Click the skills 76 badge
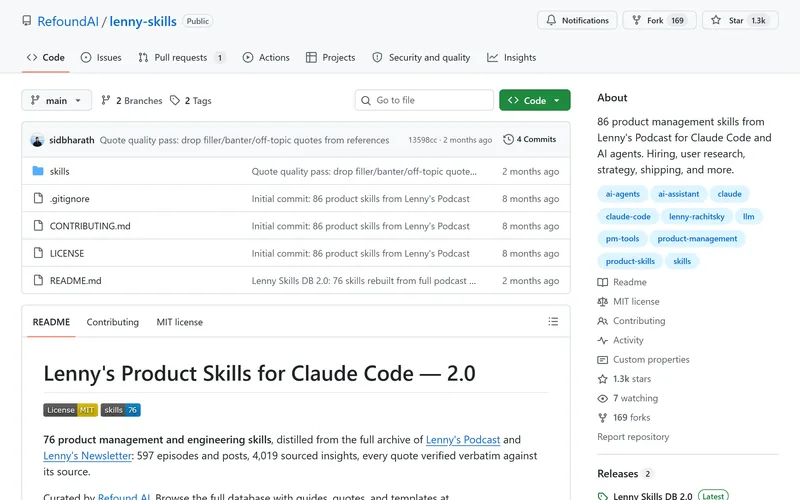Screen dimensions: 800x500 tap(120, 410)
